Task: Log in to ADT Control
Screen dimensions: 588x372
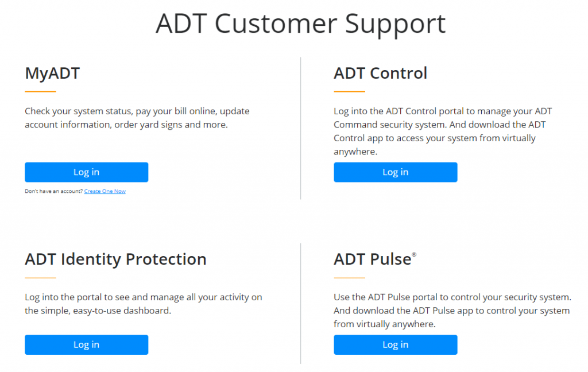Action: pyautogui.click(x=395, y=172)
